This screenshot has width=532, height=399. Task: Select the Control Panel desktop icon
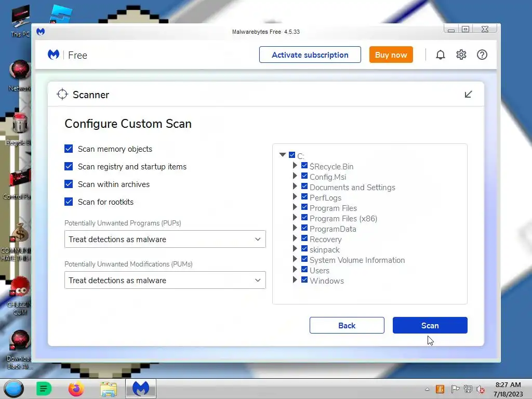point(18,183)
